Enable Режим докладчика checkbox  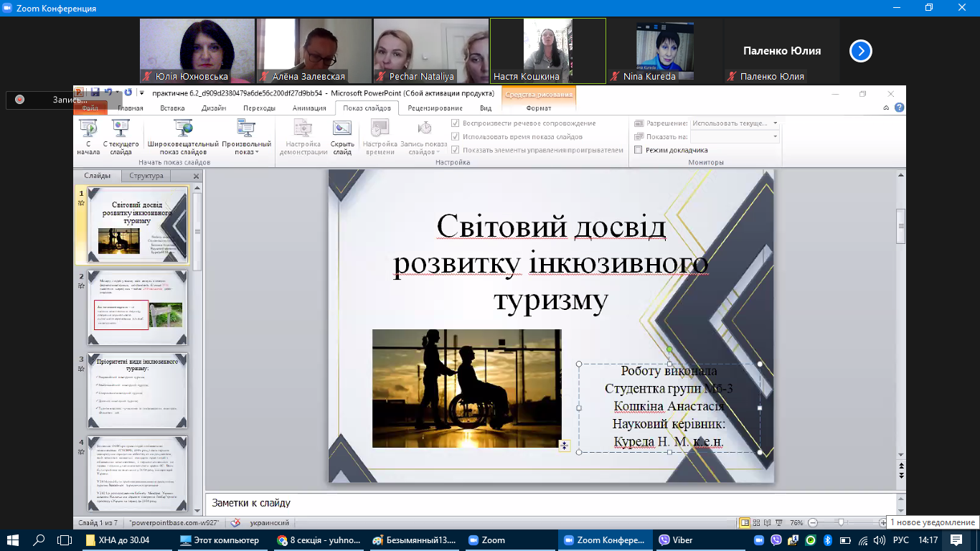(639, 150)
